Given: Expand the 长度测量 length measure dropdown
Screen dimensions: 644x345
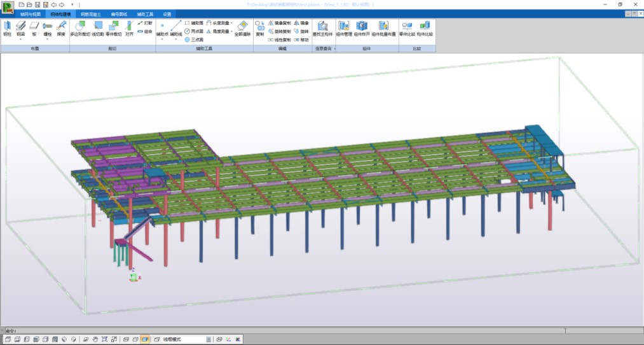Looking at the screenshot, I should (231, 23).
